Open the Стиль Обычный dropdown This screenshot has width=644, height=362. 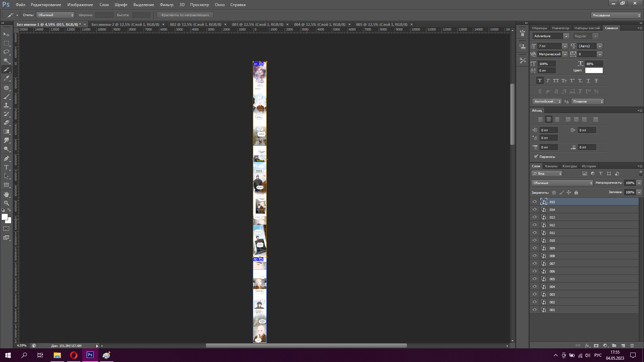click(x=55, y=15)
